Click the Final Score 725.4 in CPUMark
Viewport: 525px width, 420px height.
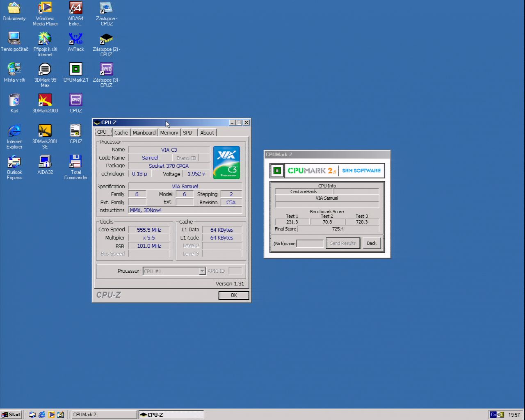point(338,229)
